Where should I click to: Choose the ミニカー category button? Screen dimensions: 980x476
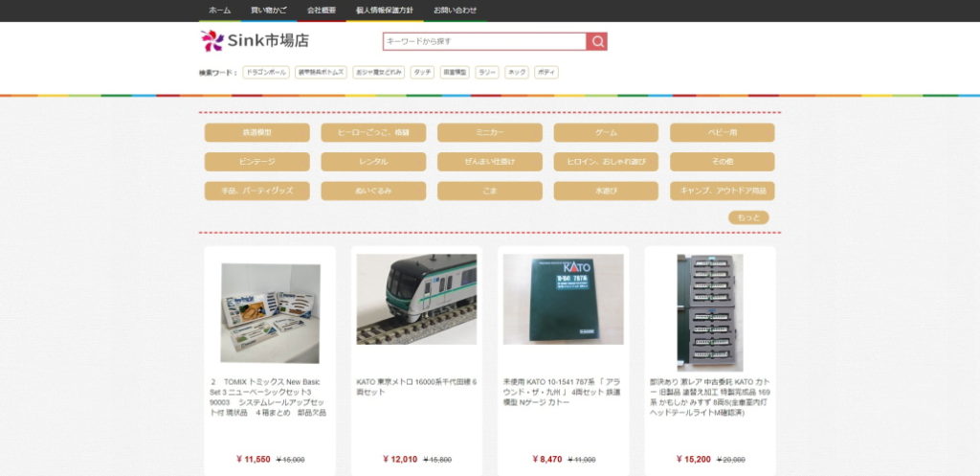point(490,132)
